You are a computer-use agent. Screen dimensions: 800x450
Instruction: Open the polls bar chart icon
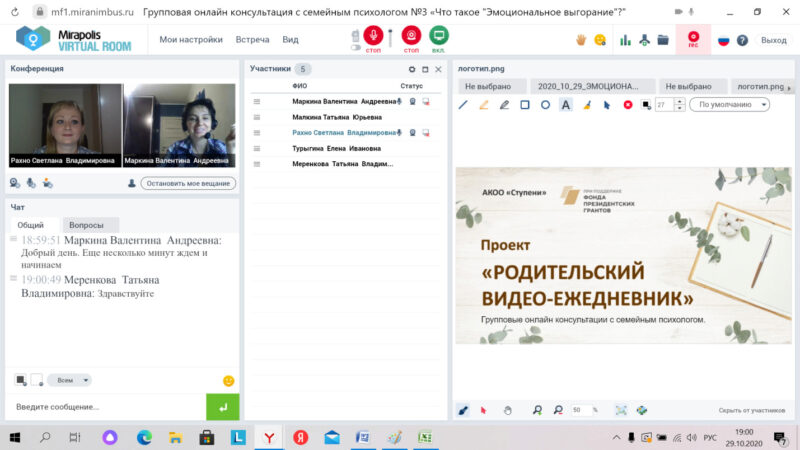pyautogui.click(x=625, y=40)
